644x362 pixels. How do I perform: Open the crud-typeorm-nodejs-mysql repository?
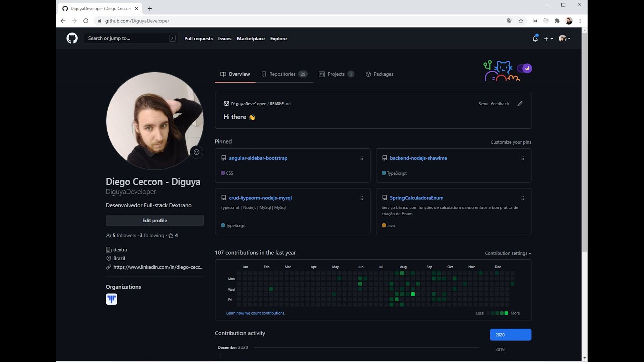click(x=260, y=198)
